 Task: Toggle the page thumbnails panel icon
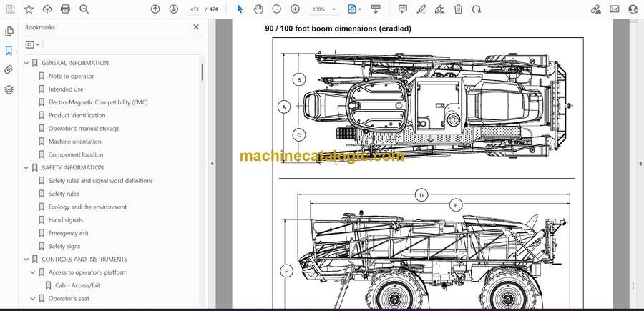(x=9, y=31)
